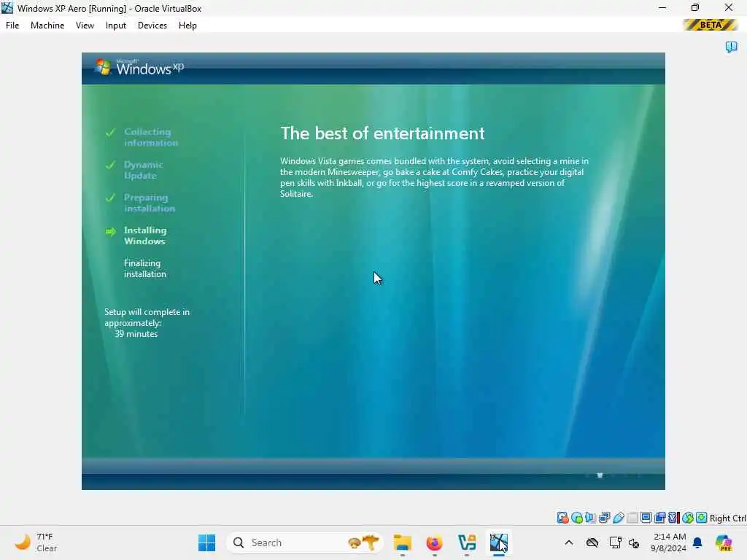Screen dimensions: 747x560
Task: Open File Explorer from the taskbar
Action: 402,542
